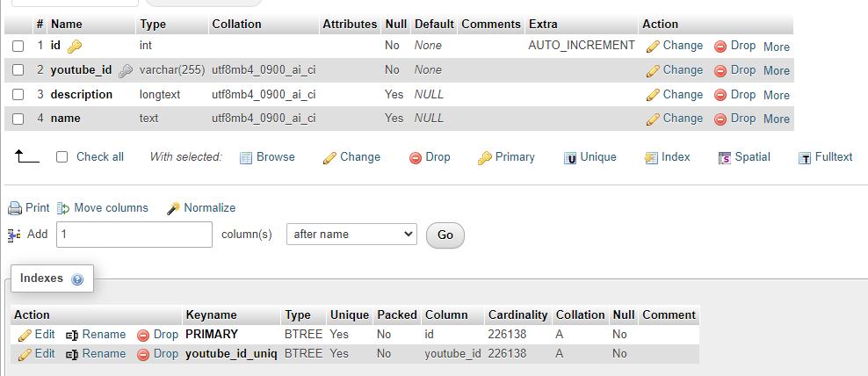
Task: Click the Rename icon for PRIMARY index
Action: coord(72,335)
